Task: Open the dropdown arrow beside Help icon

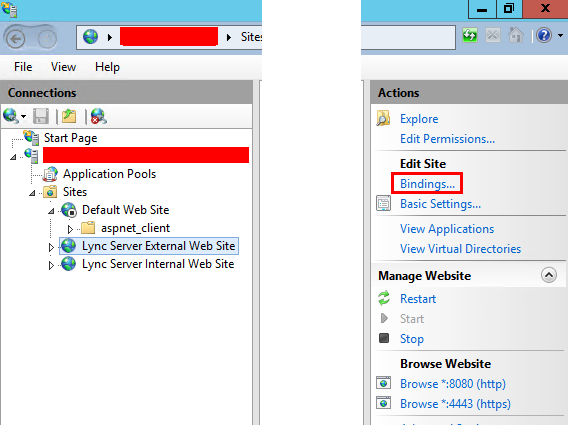Action: click(x=560, y=36)
